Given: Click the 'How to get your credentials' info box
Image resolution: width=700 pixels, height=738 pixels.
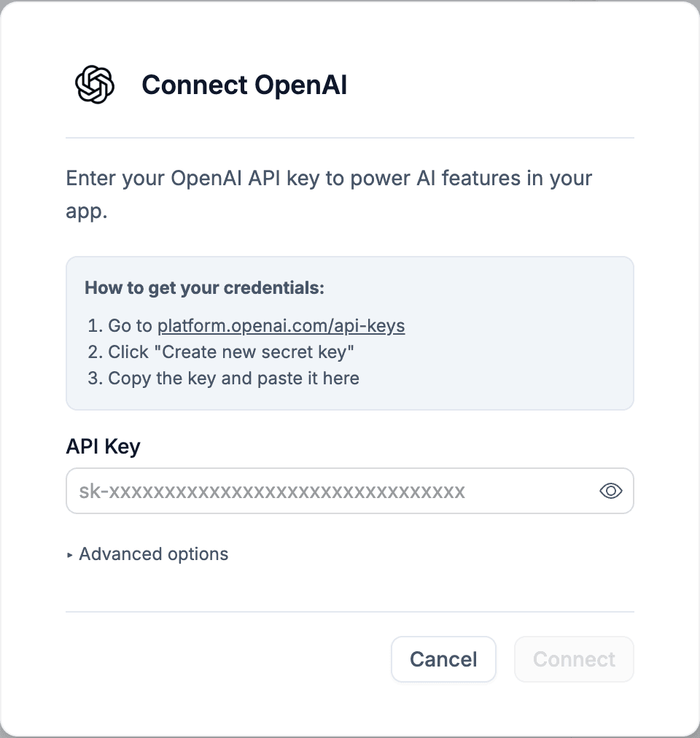Looking at the screenshot, I should tap(350, 333).
